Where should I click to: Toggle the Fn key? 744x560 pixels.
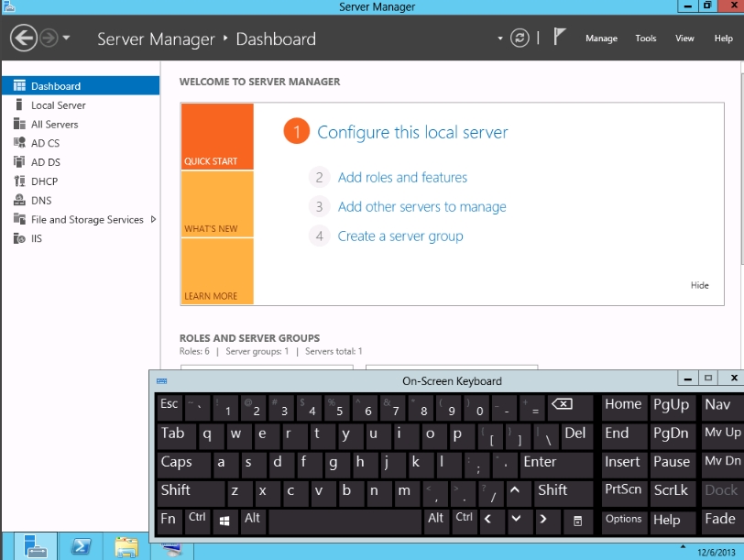pos(169,521)
